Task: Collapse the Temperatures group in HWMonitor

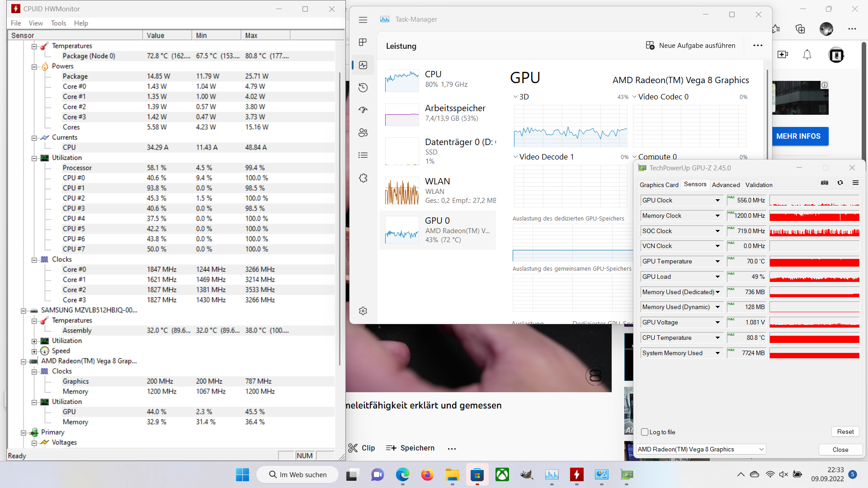Action: point(34,46)
